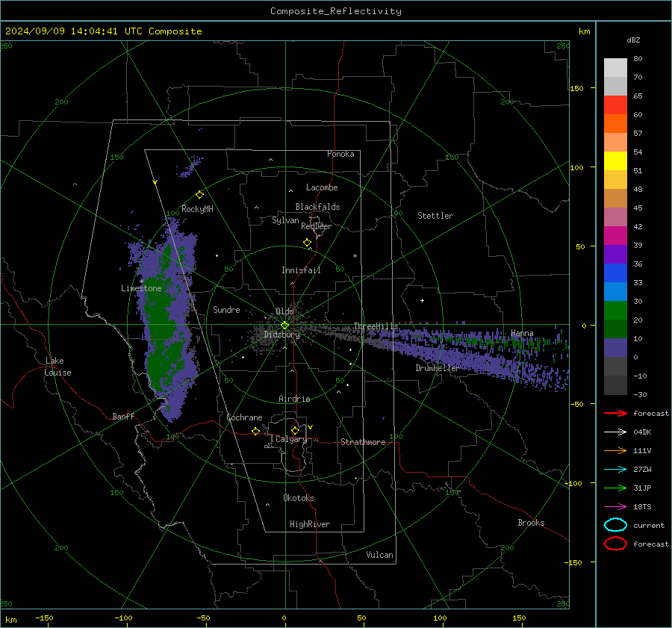The image size is (672, 628).
Task: Click the Lacombe label on map
Action: point(322,187)
